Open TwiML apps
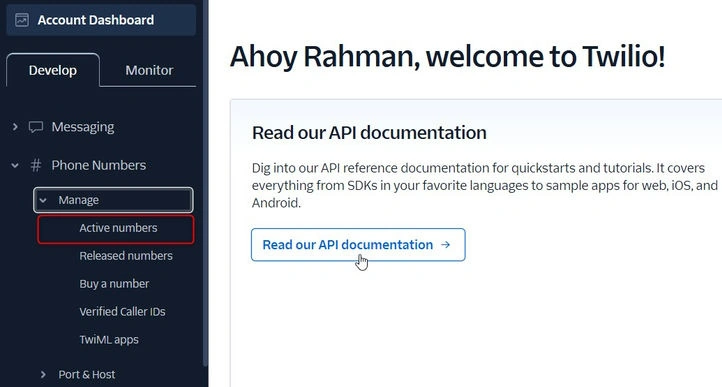The width and height of the screenshot is (722, 387). click(x=109, y=340)
